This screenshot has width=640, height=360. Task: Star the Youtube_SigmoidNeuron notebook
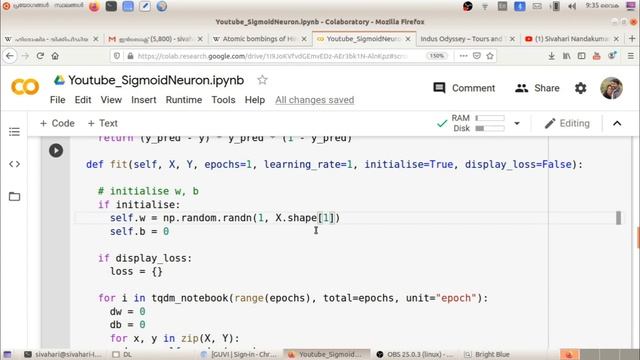(x=262, y=80)
